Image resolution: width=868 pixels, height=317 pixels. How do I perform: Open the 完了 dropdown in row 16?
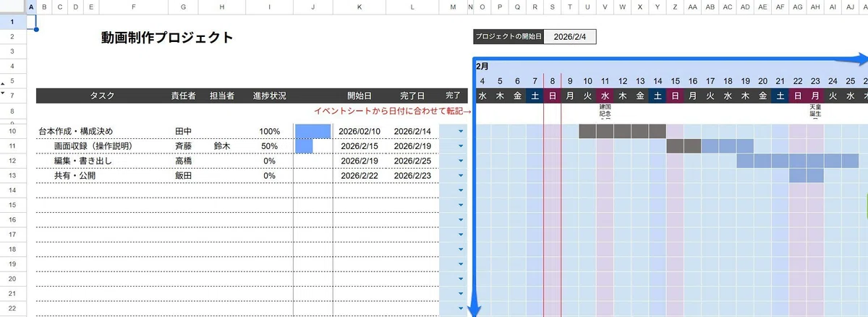(461, 220)
